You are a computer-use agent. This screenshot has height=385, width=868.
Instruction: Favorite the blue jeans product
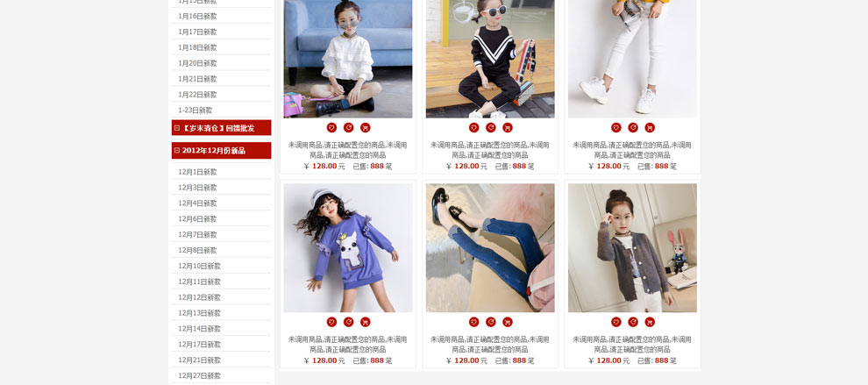473,322
